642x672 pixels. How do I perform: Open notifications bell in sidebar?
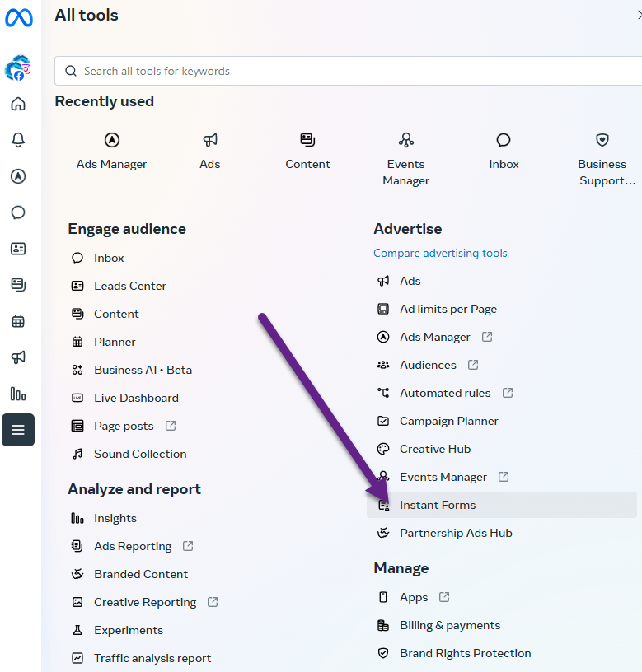point(18,140)
